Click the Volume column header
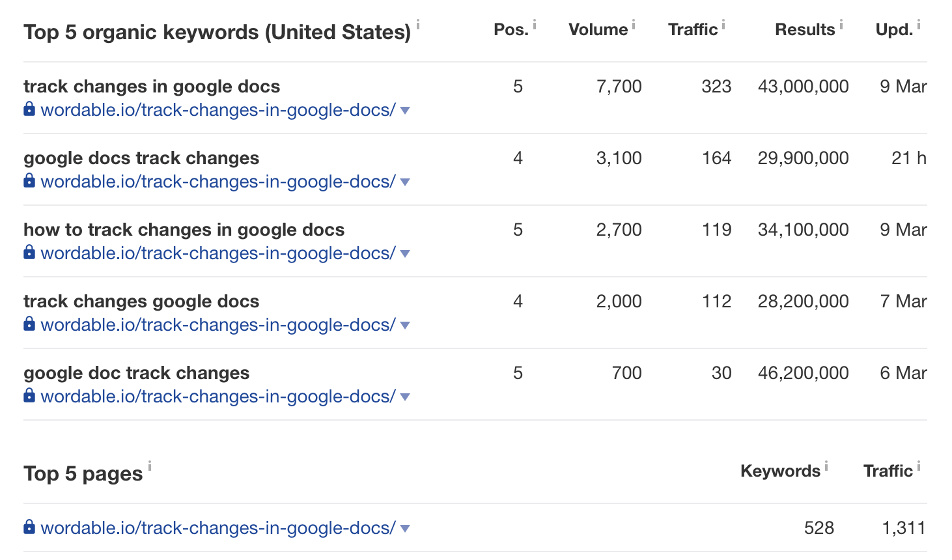This screenshot has height=560, width=952. coord(598,30)
